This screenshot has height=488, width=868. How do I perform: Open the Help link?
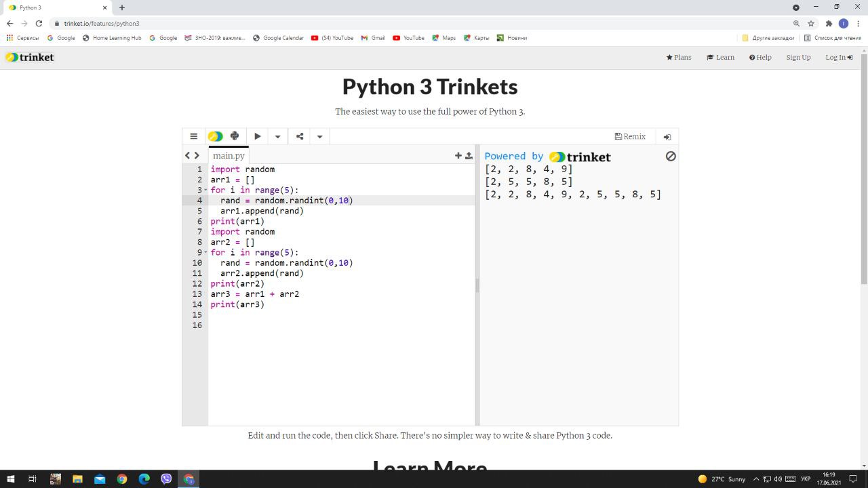[x=760, y=57]
